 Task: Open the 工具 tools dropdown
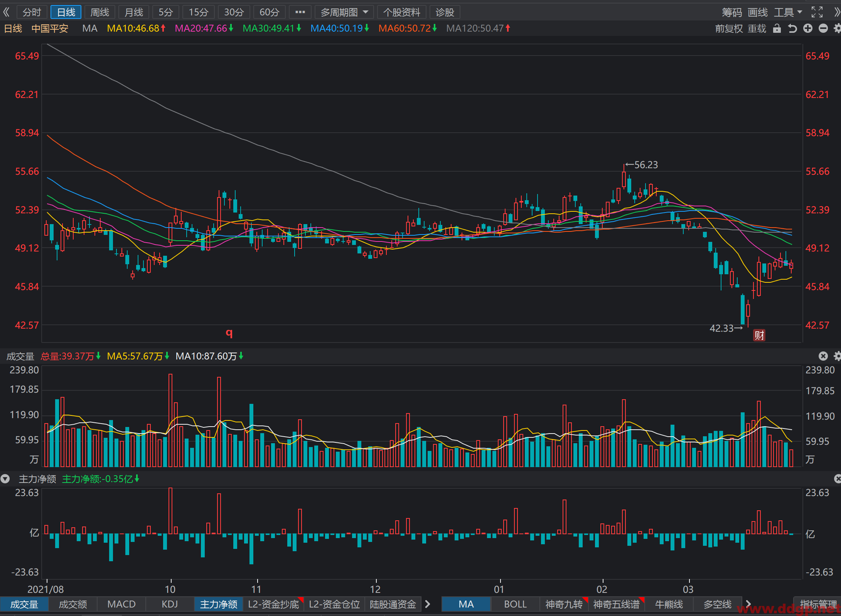[x=788, y=12]
